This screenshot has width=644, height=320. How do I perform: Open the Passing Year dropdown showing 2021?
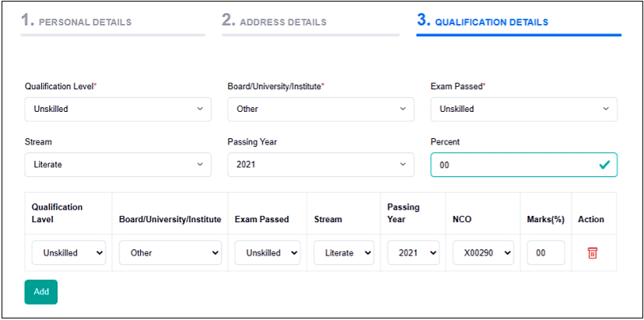tap(320, 165)
